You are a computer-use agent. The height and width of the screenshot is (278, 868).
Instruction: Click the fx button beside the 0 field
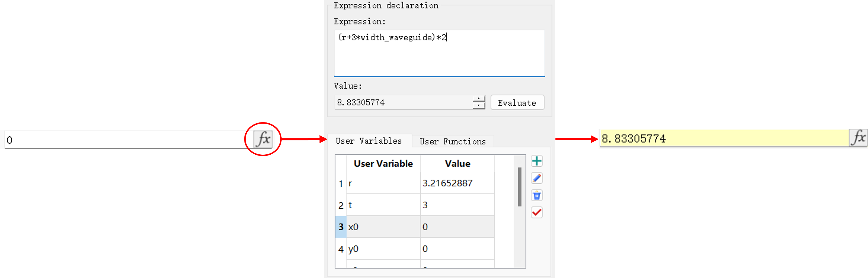coord(263,139)
